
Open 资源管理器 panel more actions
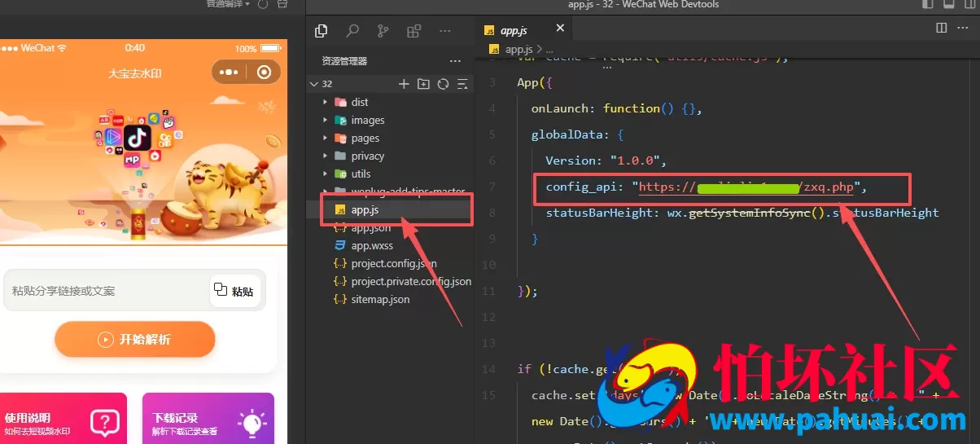(x=455, y=61)
